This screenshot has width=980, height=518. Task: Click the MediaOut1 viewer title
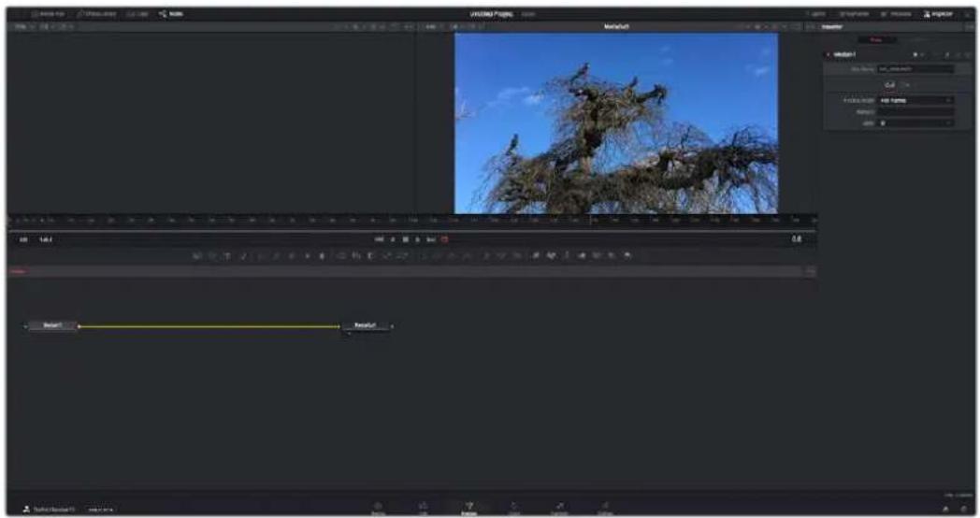(616, 27)
